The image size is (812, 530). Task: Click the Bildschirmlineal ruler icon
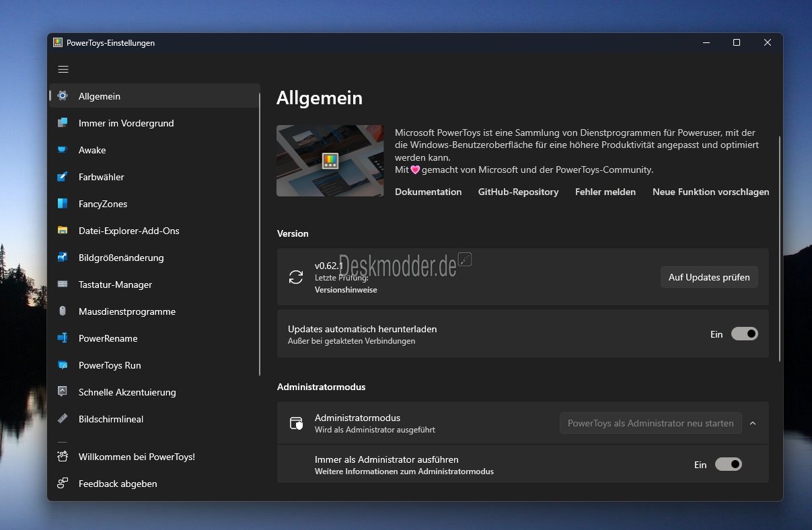pos(63,418)
